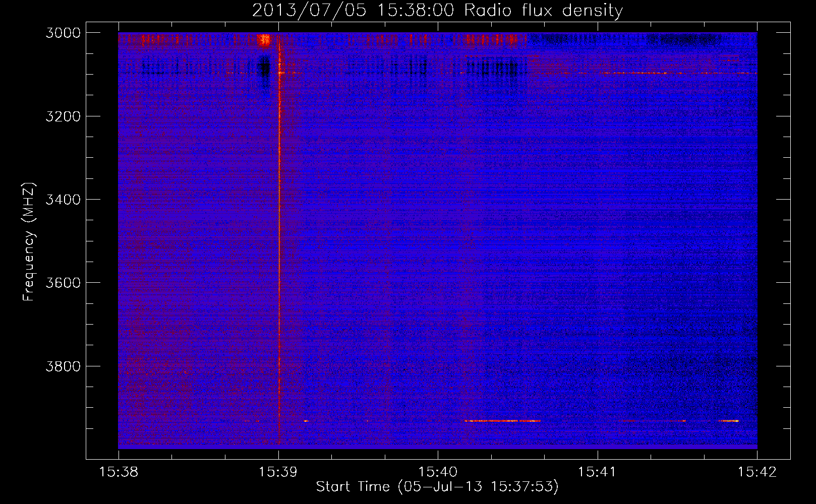
Task: Click the 15:42 time tick label
Action: coord(757,472)
